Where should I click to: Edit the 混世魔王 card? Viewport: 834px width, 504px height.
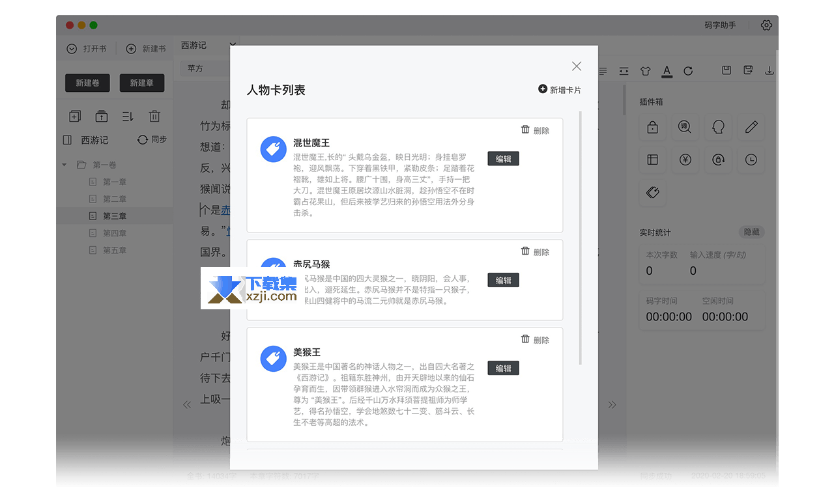(503, 158)
